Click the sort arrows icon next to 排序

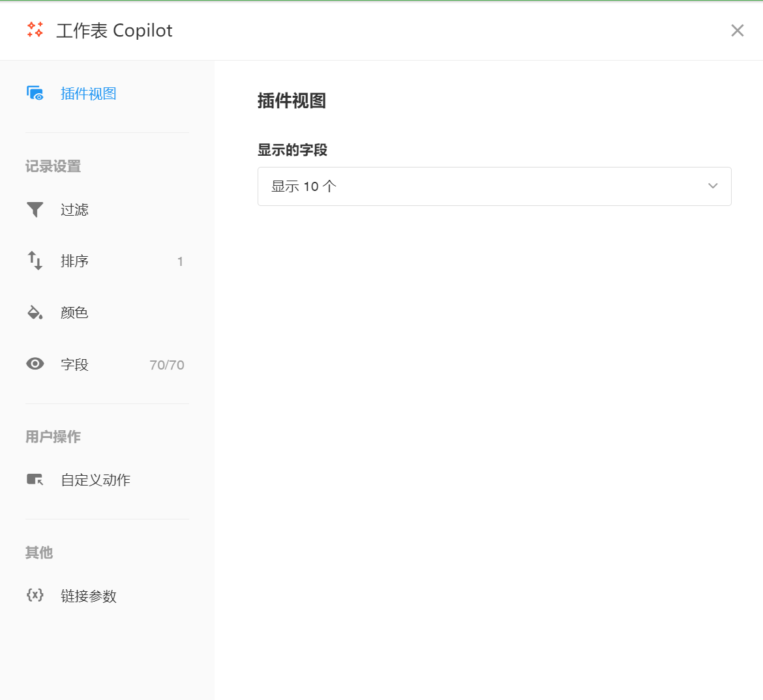(x=35, y=261)
